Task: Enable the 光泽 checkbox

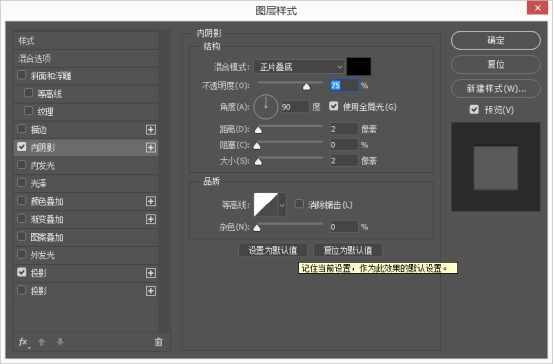Action: (x=22, y=183)
